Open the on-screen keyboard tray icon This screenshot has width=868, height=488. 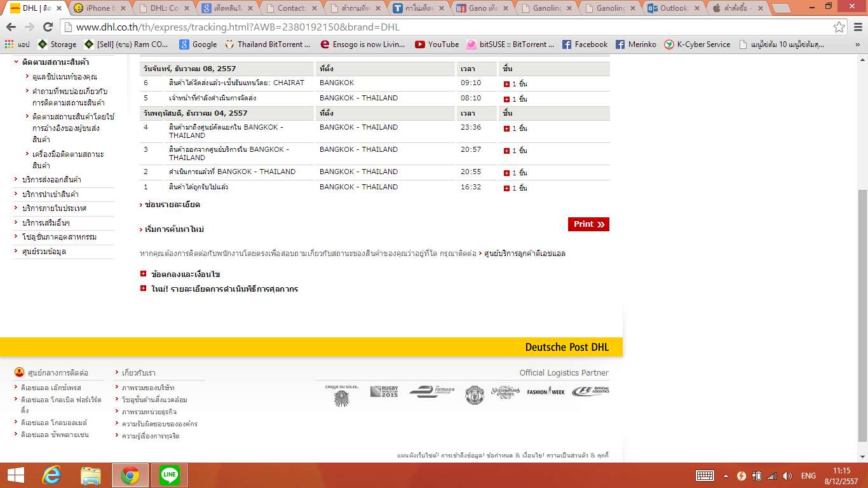click(705, 475)
